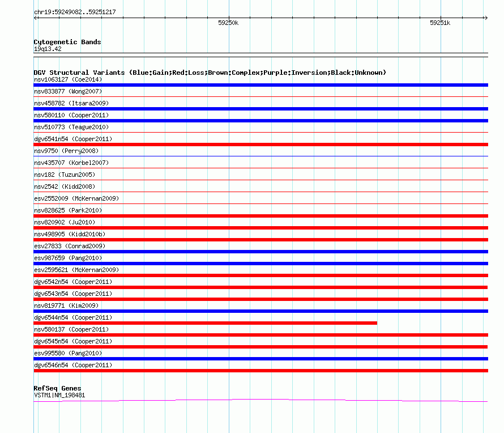Image resolution: width=504 pixels, height=433 pixels.
Task: Select the esv2552009 (McKernan2009) variant label
Action: coord(76,198)
